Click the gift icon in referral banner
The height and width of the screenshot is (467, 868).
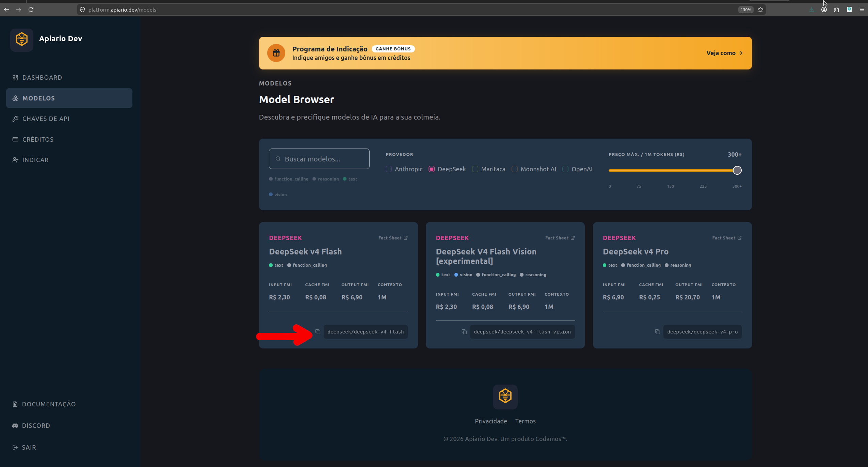coord(276,53)
